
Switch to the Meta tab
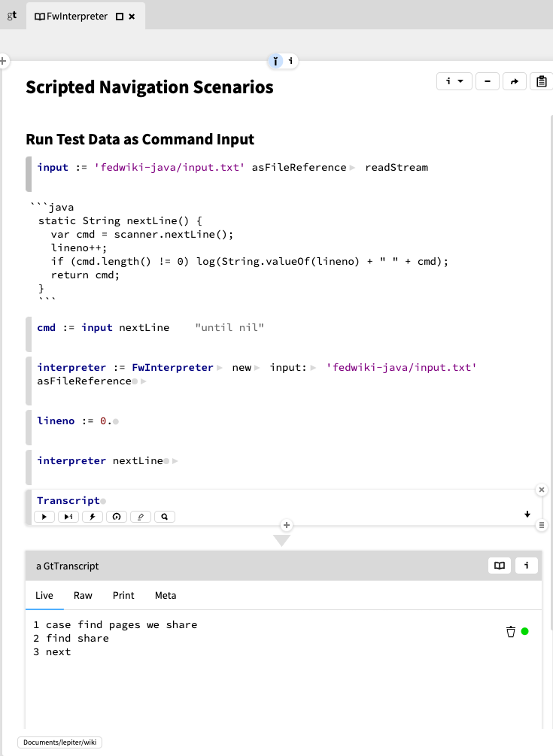pyautogui.click(x=166, y=596)
